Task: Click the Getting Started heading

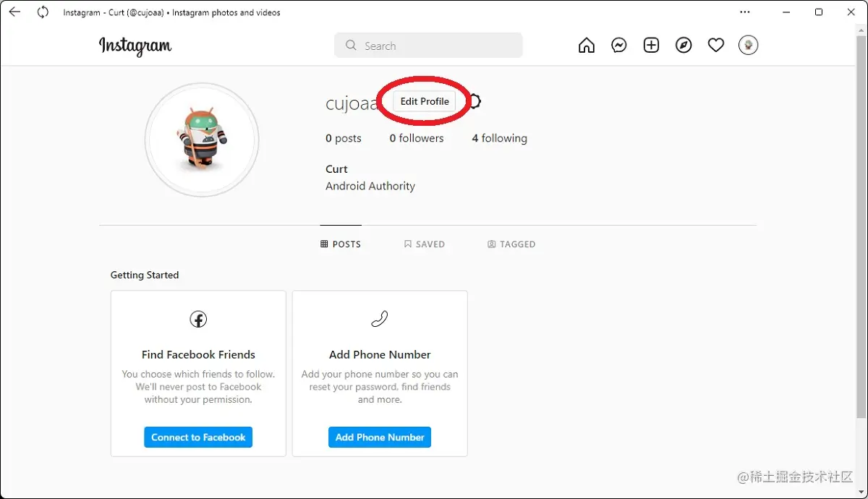Action: 145,275
